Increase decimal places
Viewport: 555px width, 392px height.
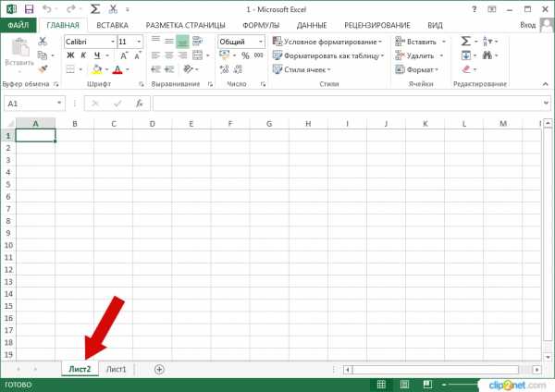[224, 69]
